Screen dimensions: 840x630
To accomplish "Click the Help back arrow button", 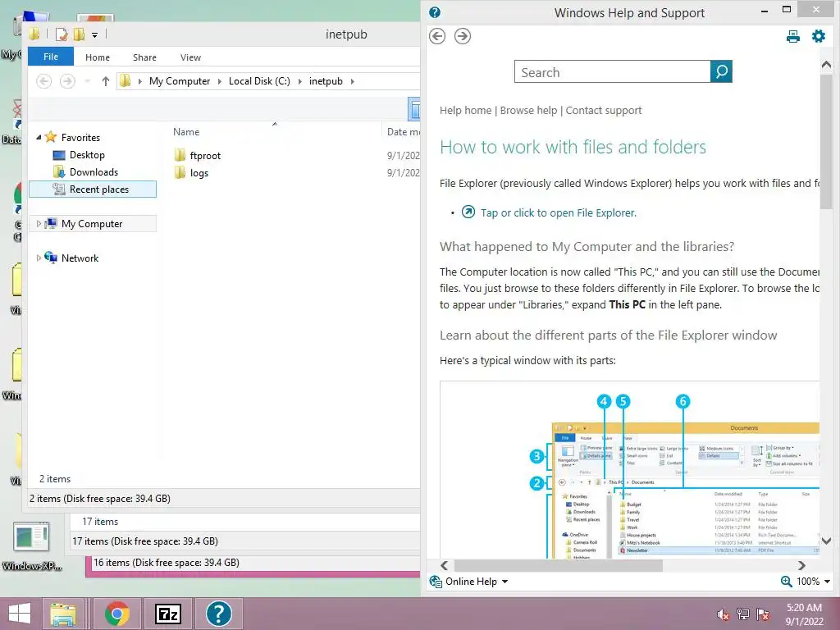I will (437, 36).
